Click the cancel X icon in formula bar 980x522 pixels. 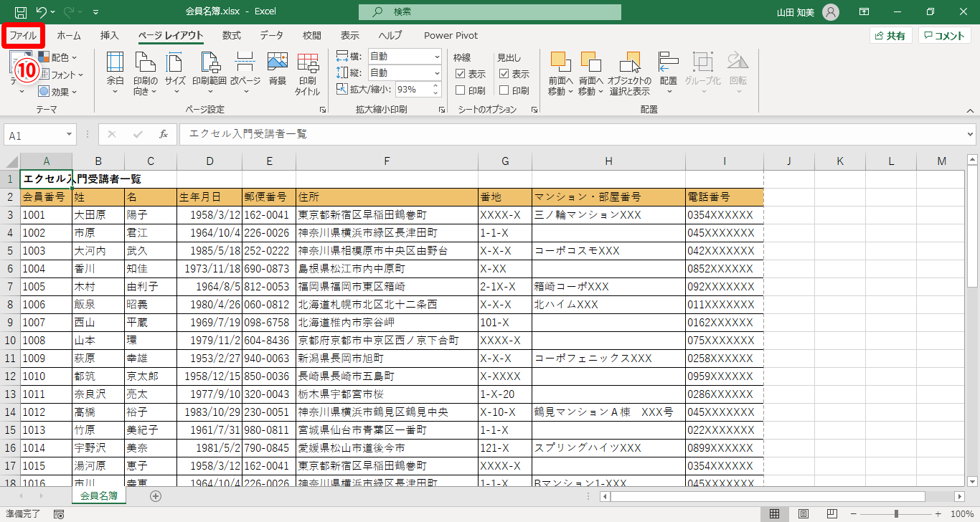pyautogui.click(x=112, y=134)
